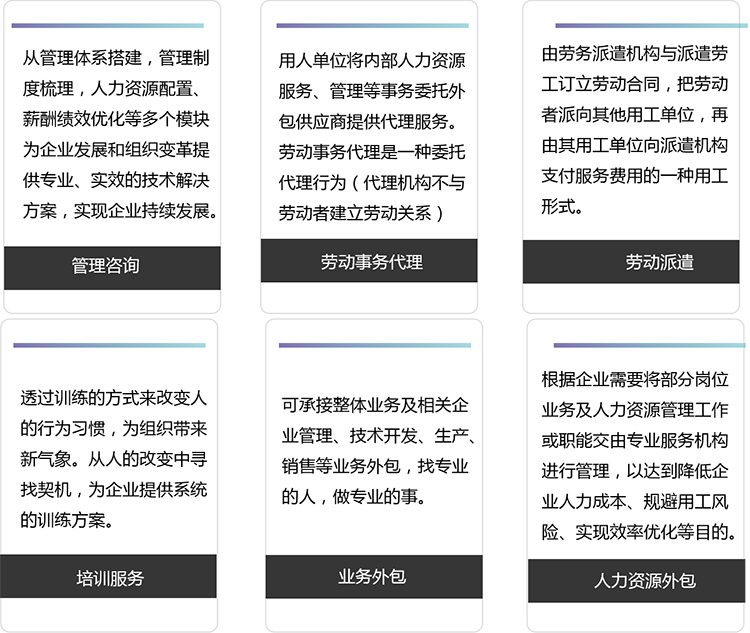Viewport: 750px width, 633px height.
Task: Click the 业务外包 dark label bar
Action: 374,577
